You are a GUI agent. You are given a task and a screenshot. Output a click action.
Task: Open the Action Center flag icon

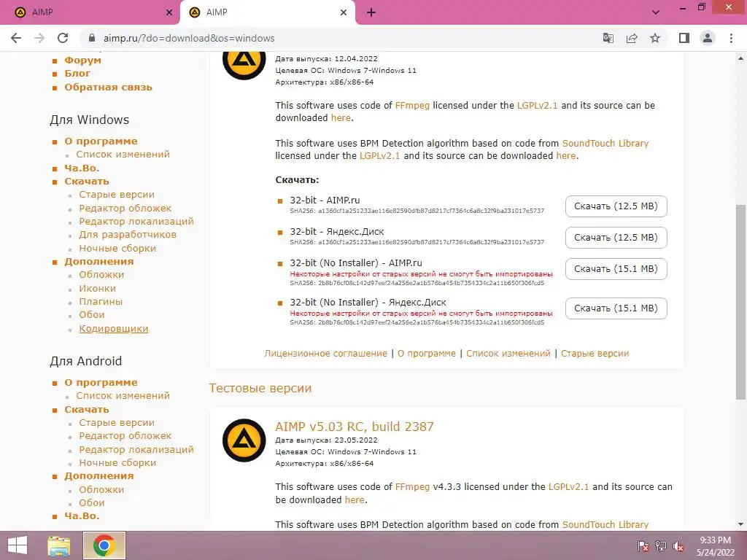pyautogui.click(x=643, y=546)
